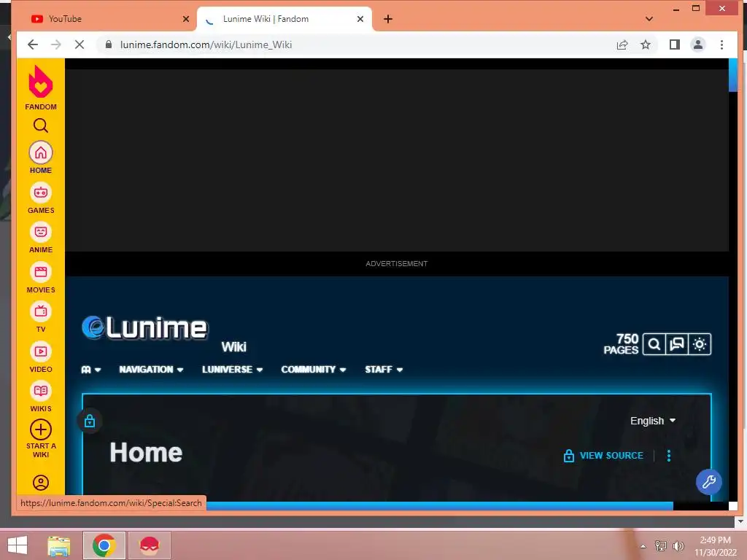Open the wiki discussions icon
The image size is (747, 560).
click(x=676, y=344)
